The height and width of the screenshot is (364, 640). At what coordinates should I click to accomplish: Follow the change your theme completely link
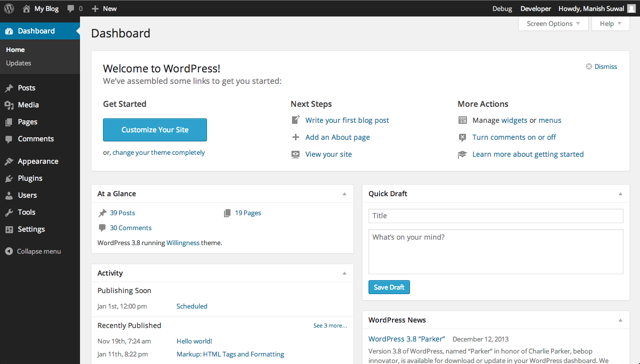pyautogui.click(x=158, y=153)
